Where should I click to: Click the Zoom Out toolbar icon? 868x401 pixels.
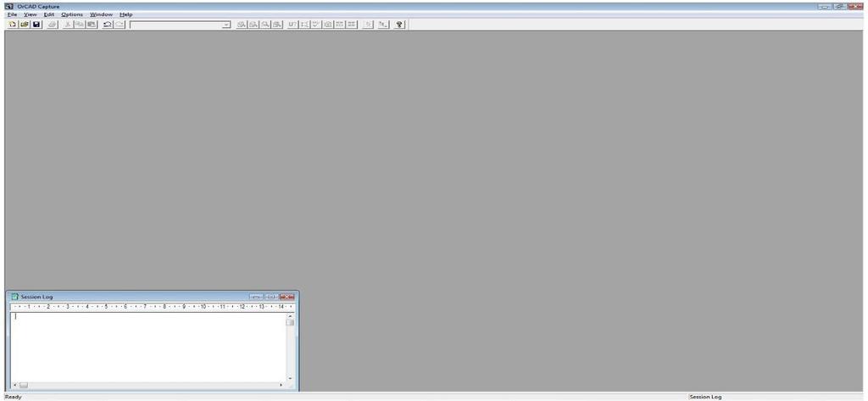pos(253,25)
